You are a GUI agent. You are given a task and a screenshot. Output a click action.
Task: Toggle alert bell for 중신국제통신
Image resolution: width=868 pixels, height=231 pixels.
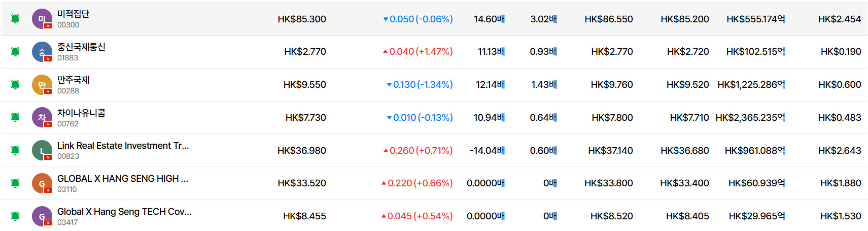(x=15, y=52)
